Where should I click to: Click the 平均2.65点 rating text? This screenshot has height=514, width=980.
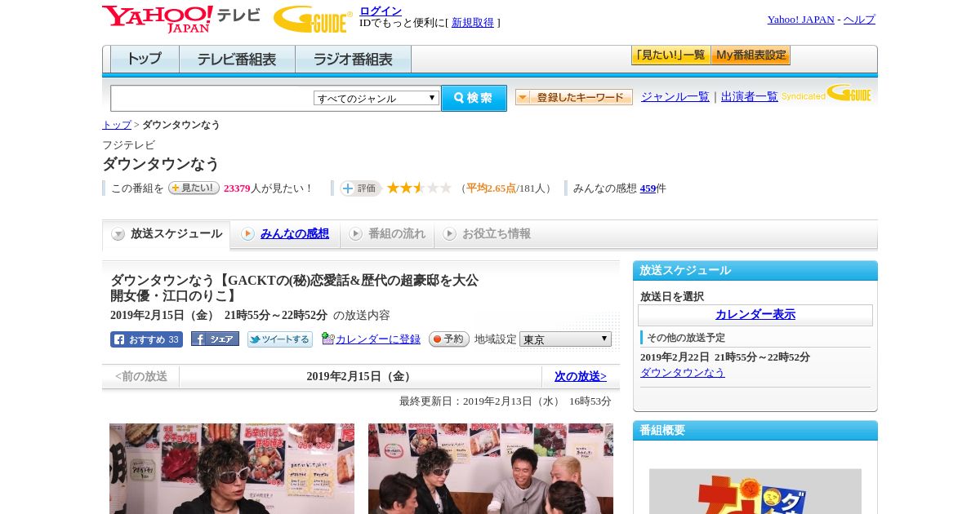point(491,188)
